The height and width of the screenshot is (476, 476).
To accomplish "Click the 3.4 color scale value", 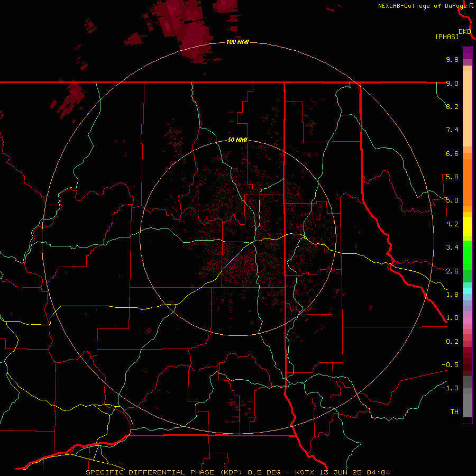I will [452, 248].
